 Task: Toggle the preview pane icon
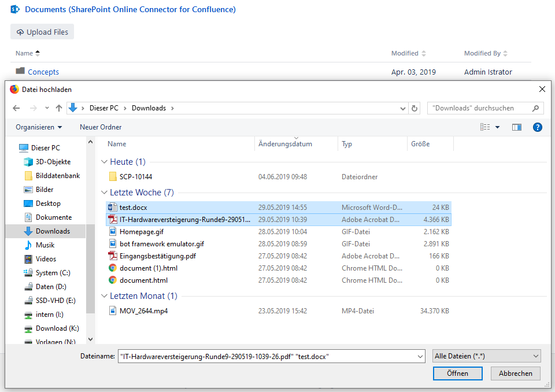(516, 127)
